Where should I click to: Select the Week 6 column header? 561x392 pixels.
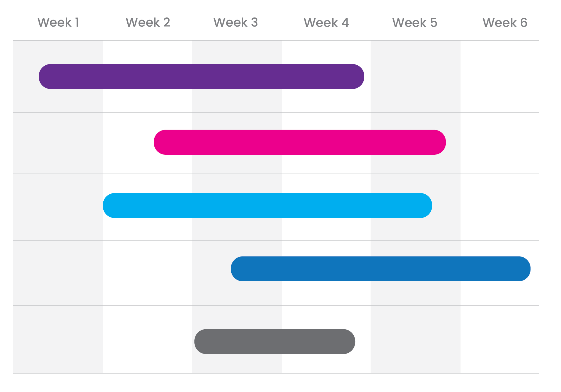coord(505,23)
